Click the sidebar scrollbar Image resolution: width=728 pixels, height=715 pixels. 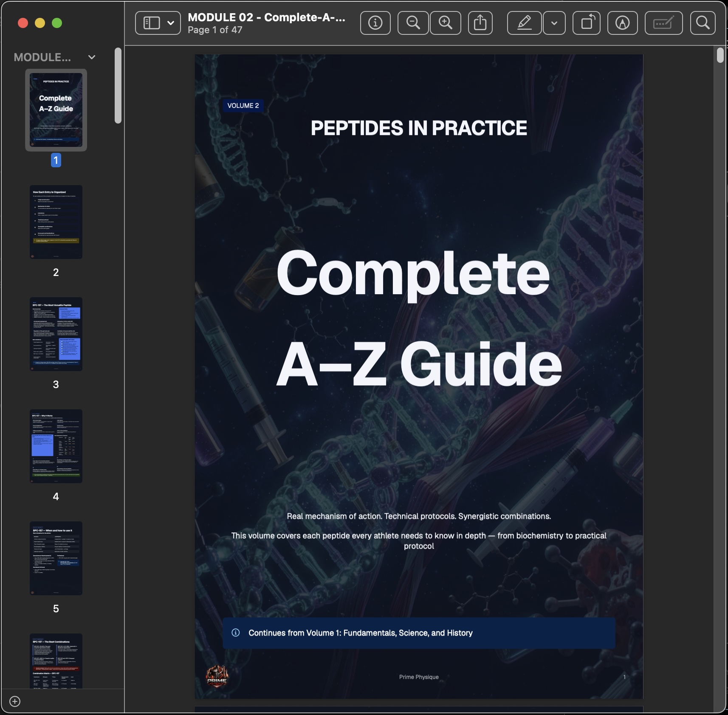[x=118, y=86]
